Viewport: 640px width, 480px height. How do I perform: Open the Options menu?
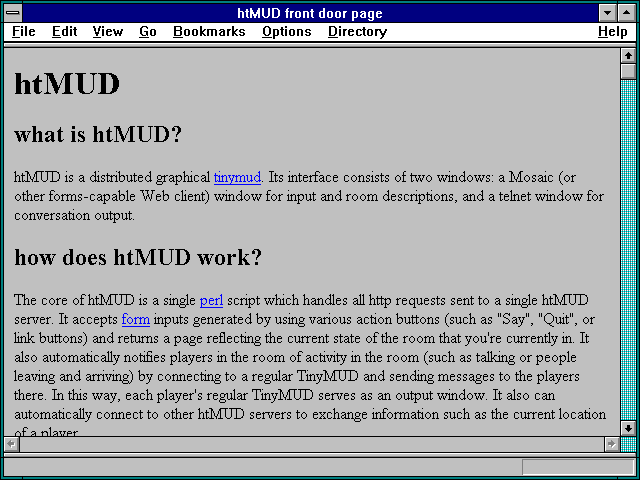tap(287, 31)
